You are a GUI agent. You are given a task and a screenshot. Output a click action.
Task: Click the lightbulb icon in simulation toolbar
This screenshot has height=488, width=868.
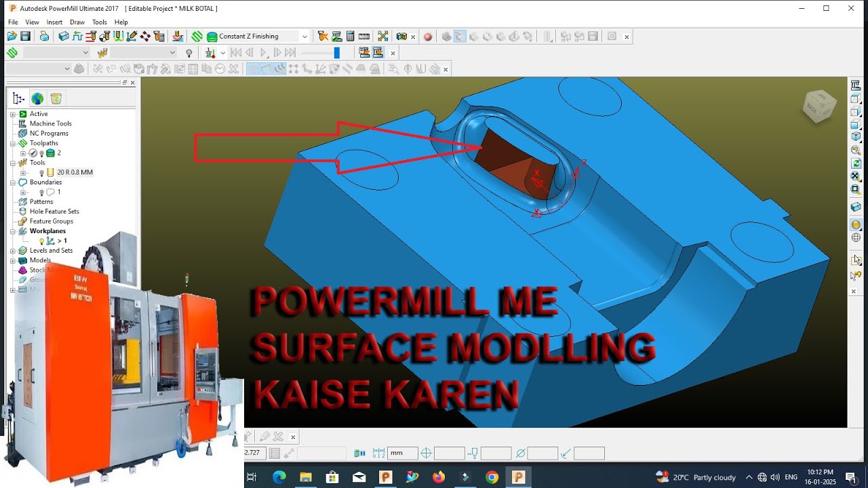189,53
